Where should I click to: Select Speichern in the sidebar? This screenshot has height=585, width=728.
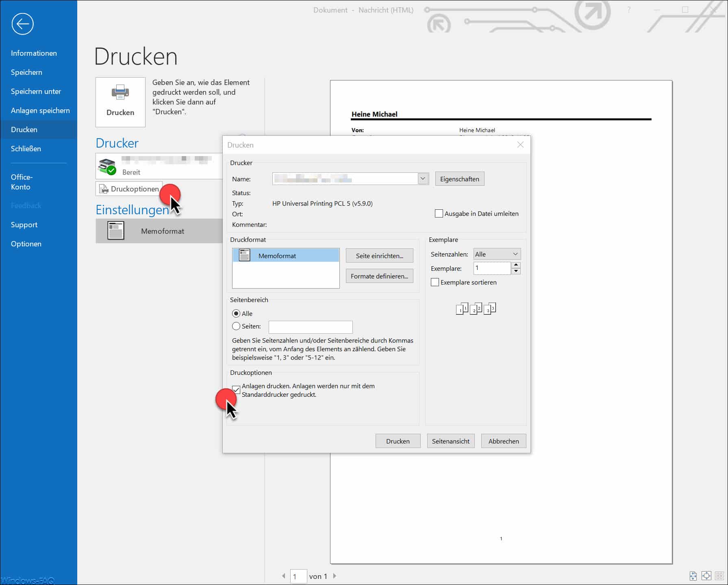26,72
